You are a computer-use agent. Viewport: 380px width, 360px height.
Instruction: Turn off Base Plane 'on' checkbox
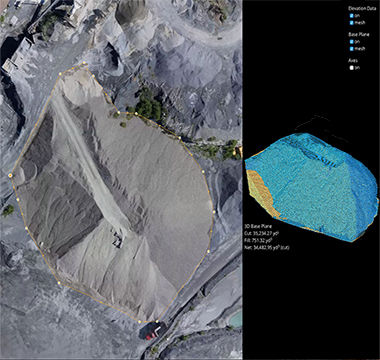351,42
